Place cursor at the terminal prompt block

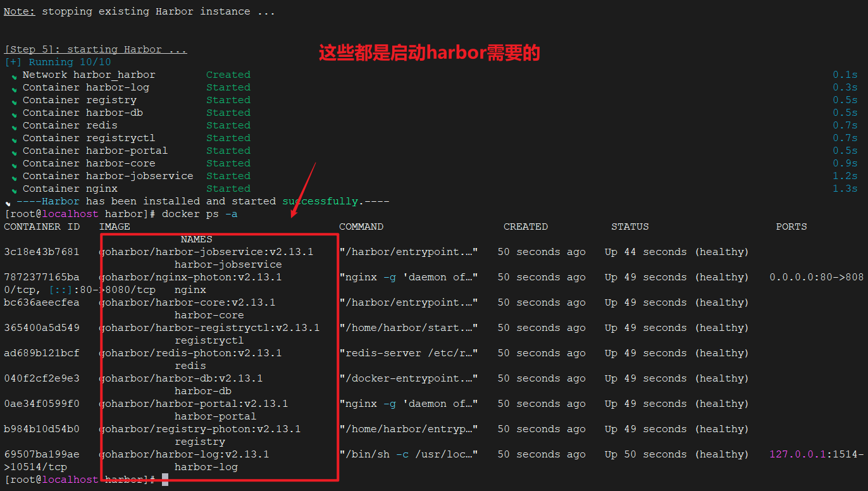165,480
